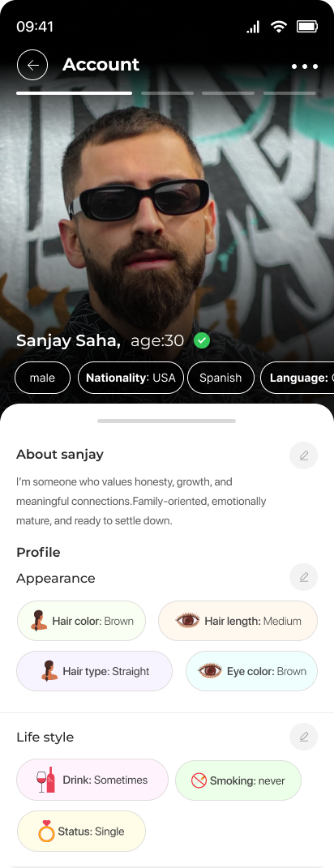Select the male tag chip
Screen dimensions: 334x868
[x=43, y=378]
